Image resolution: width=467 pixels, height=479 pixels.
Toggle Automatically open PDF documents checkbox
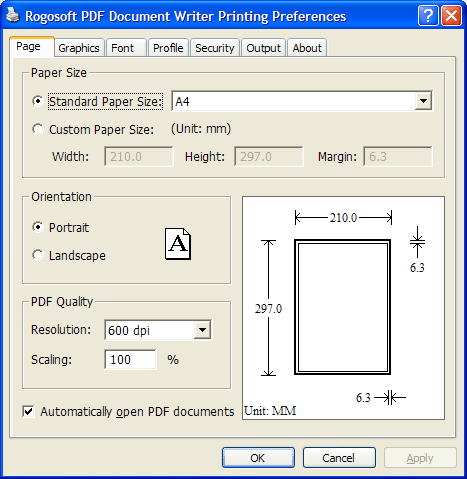pyautogui.click(x=28, y=411)
